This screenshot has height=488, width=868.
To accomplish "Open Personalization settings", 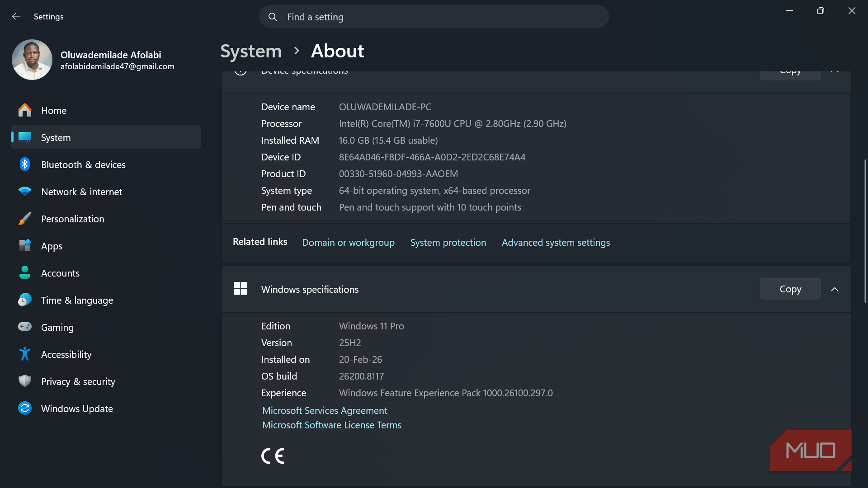I will [106, 219].
